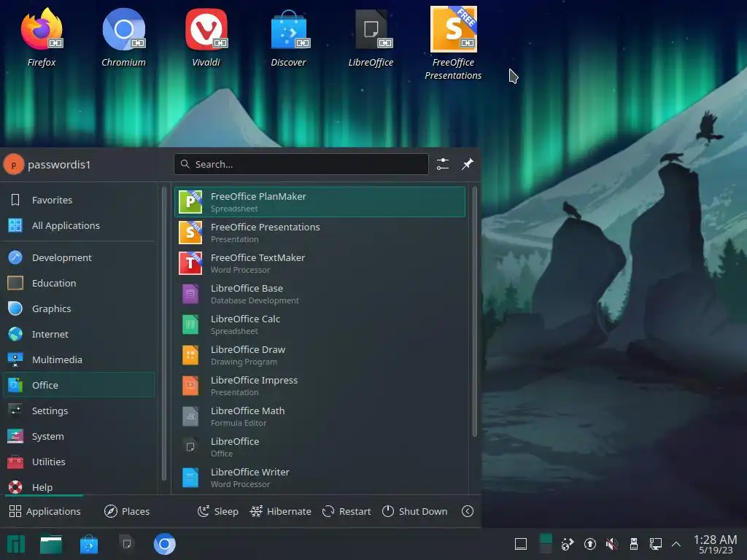The width and height of the screenshot is (747, 560).
Task: Open the file manager from the taskbar
Action: [x=51, y=544]
